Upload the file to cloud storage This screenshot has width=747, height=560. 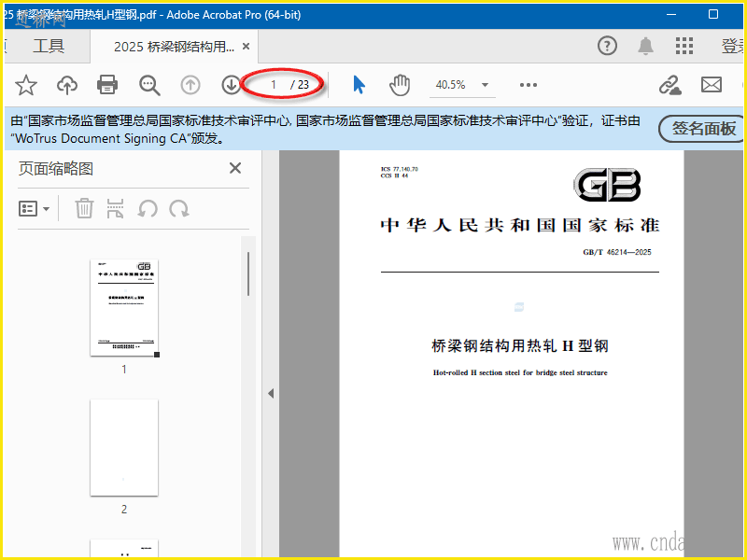click(x=67, y=85)
